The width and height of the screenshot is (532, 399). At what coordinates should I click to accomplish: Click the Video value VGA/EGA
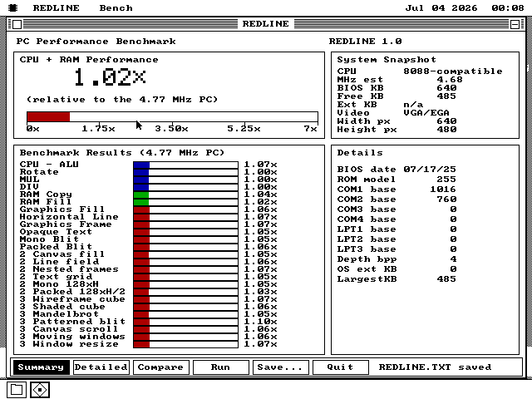(426, 113)
